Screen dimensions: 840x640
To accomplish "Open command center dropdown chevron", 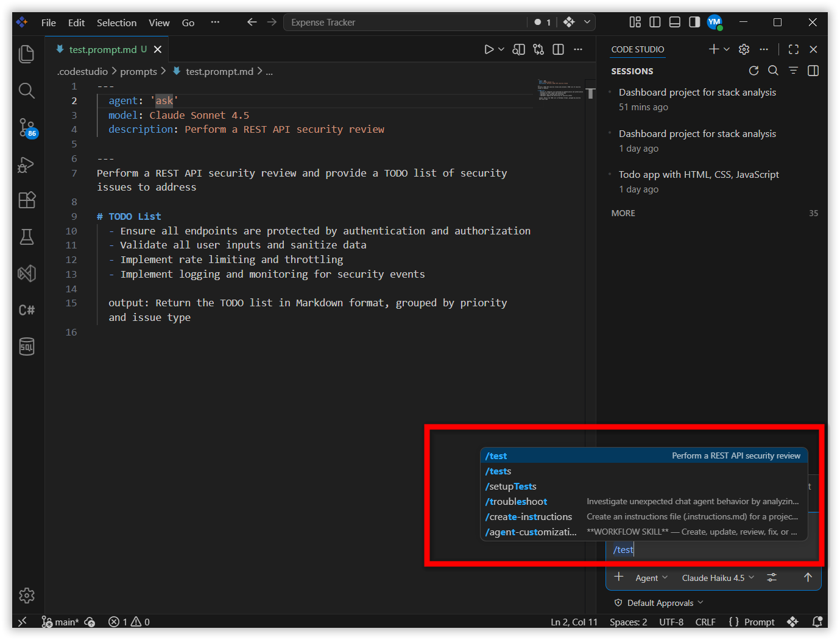I will [587, 22].
